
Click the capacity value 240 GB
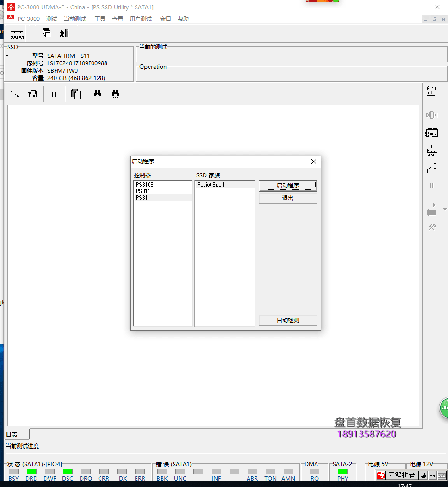(x=76, y=78)
